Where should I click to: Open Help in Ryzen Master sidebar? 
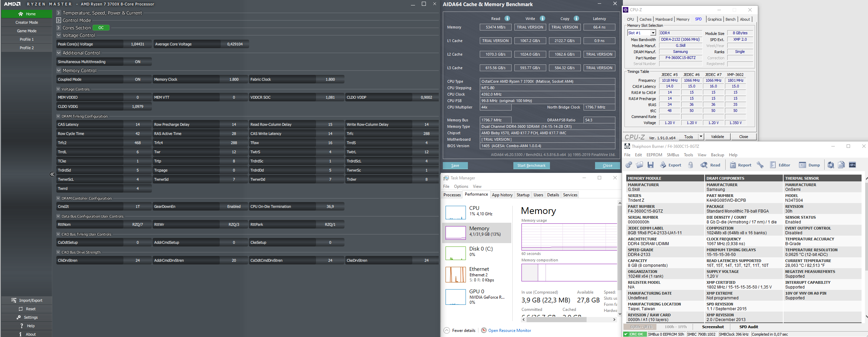pyautogui.click(x=26, y=326)
